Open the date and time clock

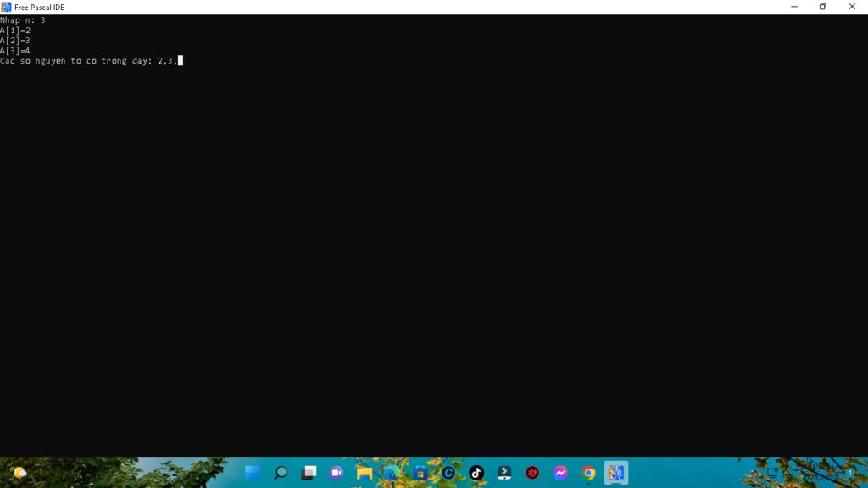(821, 473)
